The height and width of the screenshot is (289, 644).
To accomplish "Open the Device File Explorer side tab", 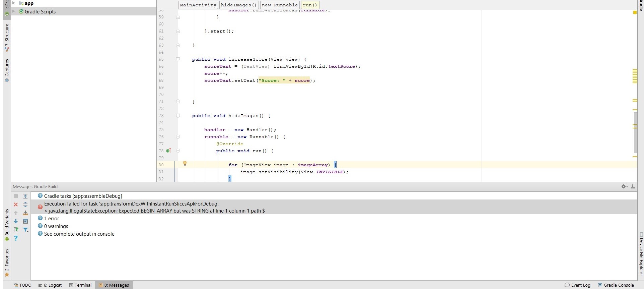I will [641, 254].
